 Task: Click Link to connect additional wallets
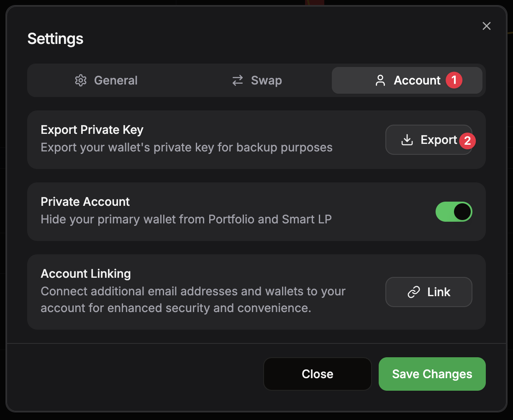coord(428,292)
